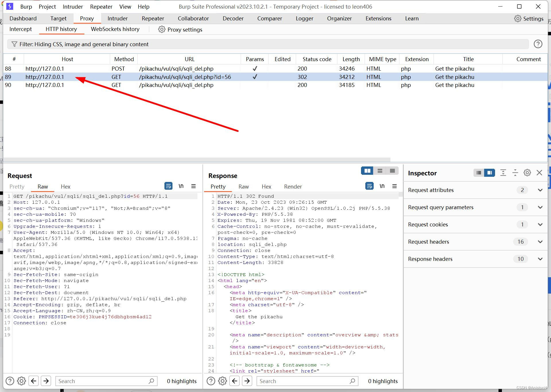Click the Intercept tab in Proxy
The width and height of the screenshot is (551, 392).
[x=20, y=29]
